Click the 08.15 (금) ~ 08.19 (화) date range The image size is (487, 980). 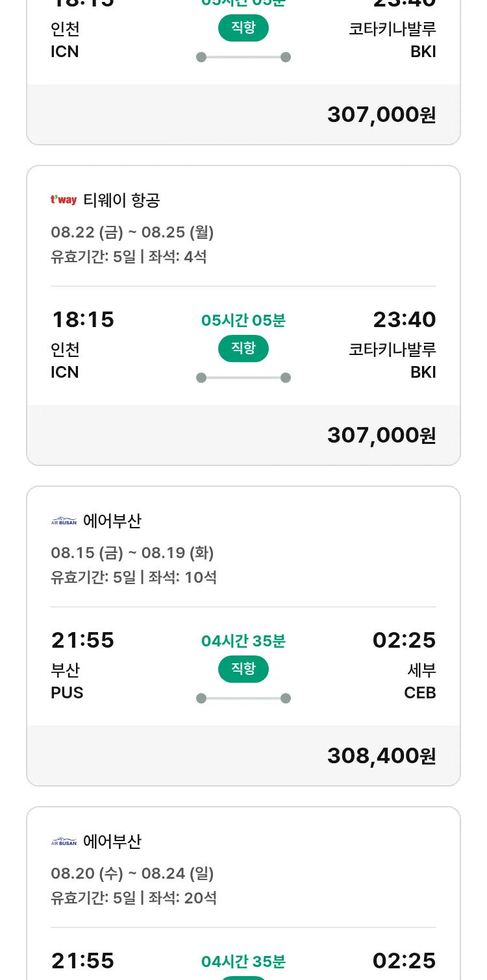coord(132,552)
